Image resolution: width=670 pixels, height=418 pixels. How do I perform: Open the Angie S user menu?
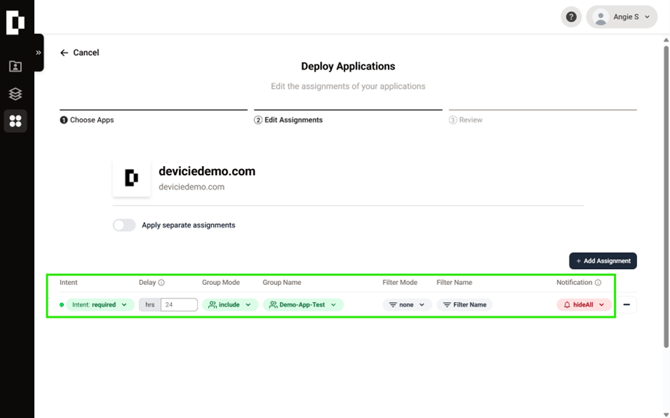click(x=622, y=17)
